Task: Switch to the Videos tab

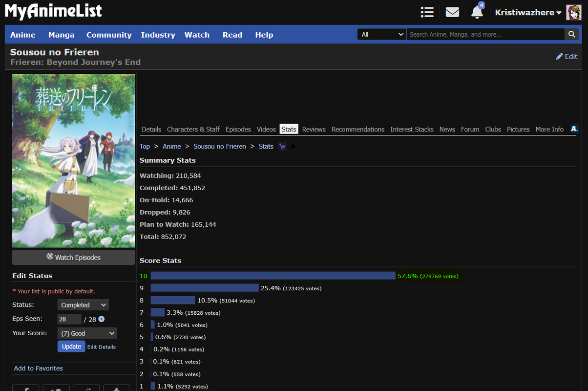Action: (x=266, y=129)
